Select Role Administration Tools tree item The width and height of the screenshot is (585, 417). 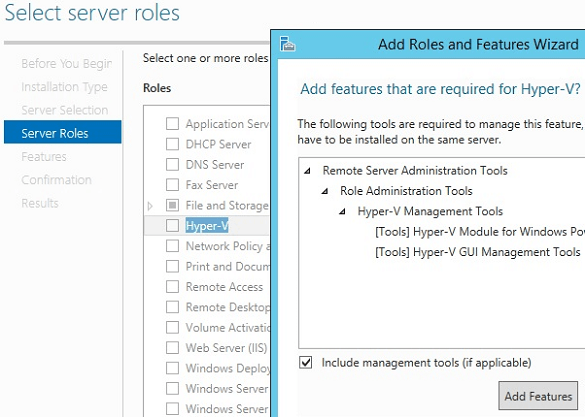coord(406,191)
